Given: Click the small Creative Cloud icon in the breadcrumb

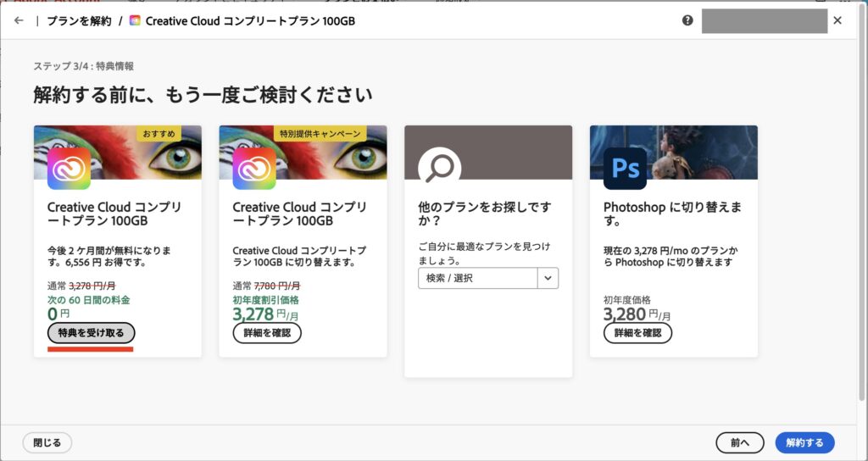Looking at the screenshot, I should tap(135, 20).
